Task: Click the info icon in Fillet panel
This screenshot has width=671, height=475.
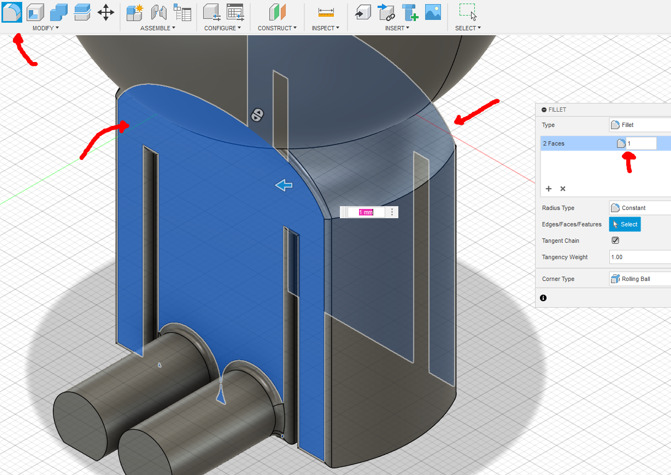Action: (x=543, y=298)
